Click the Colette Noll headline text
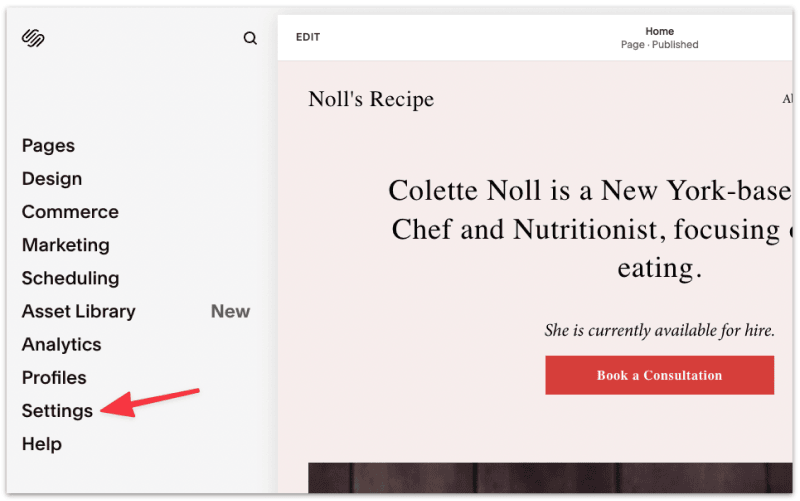Viewport: 800px width, 501px height. 590,229
